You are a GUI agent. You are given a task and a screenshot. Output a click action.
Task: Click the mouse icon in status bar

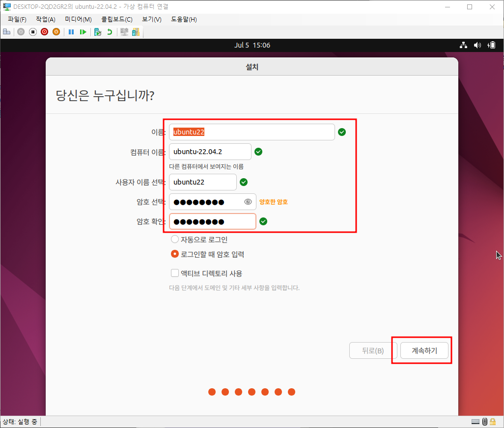(485, 422)
